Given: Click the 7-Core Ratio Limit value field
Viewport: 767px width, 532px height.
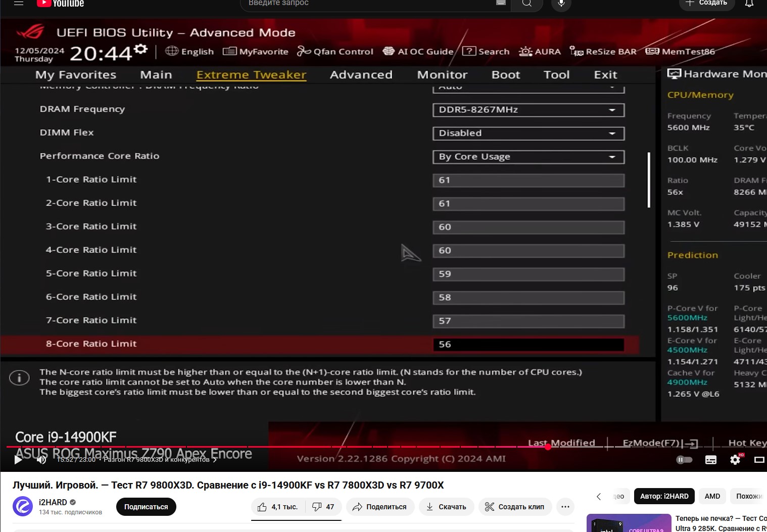Looking at the screenshot, I should click(529, 321).
